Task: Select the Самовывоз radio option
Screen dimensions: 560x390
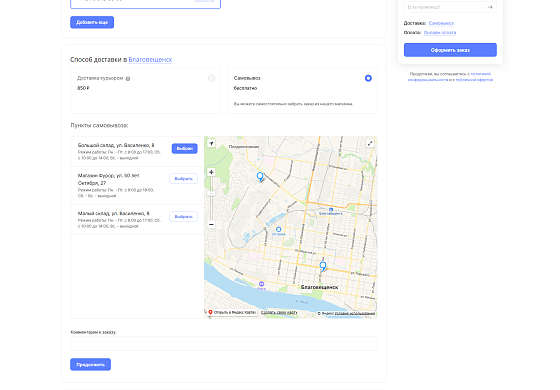Action: point(368,78)
